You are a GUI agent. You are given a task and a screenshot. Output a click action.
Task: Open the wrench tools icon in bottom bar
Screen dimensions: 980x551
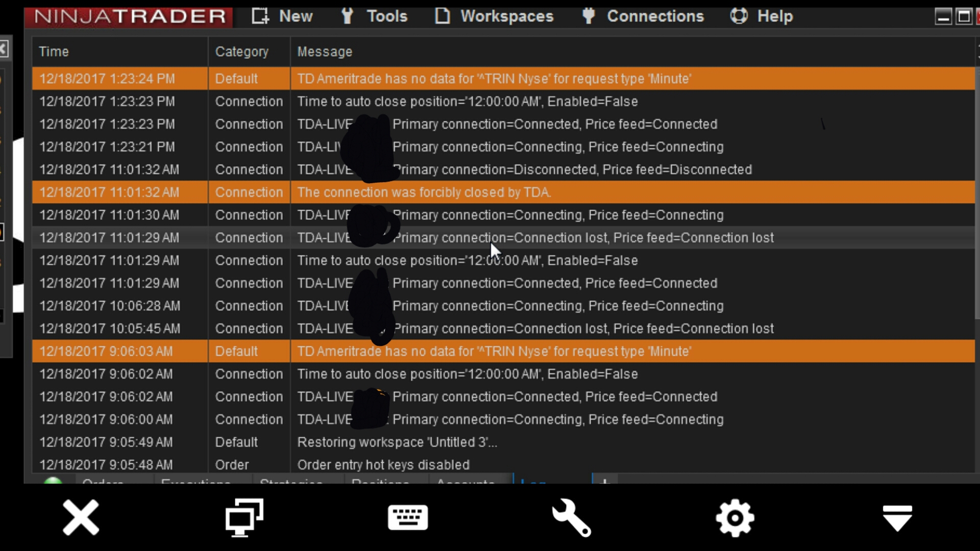point(572,517)
